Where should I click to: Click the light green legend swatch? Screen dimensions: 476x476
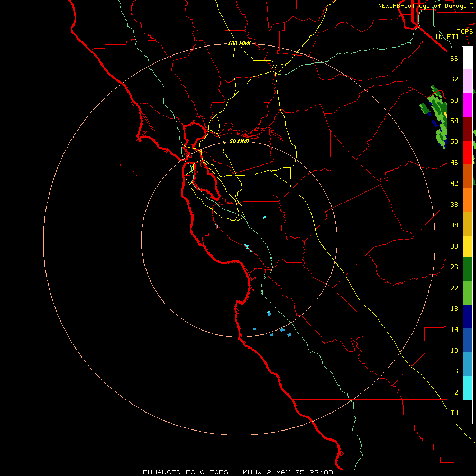pyautogui.click(x=467, y=293)
